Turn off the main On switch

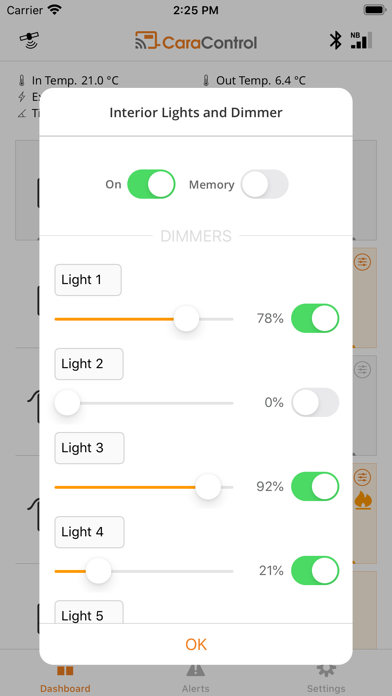[151, 184]
